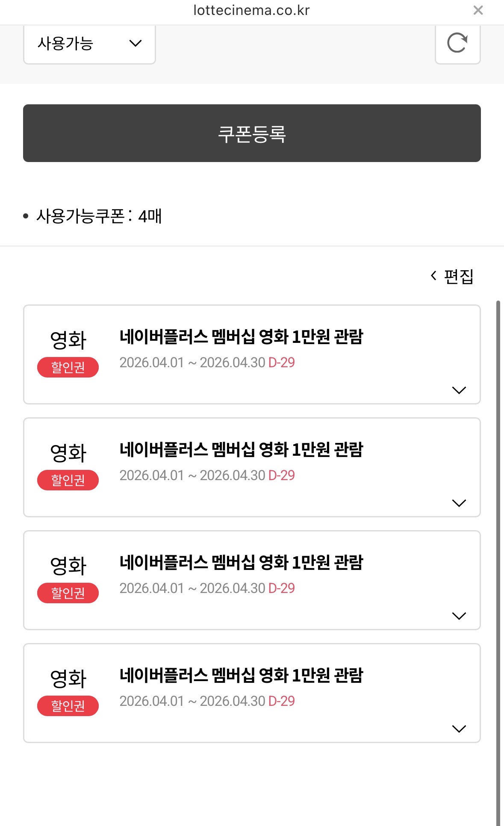Expand the first coupon details chevron
Screen dimensions: 504x826
pos(459,390)
